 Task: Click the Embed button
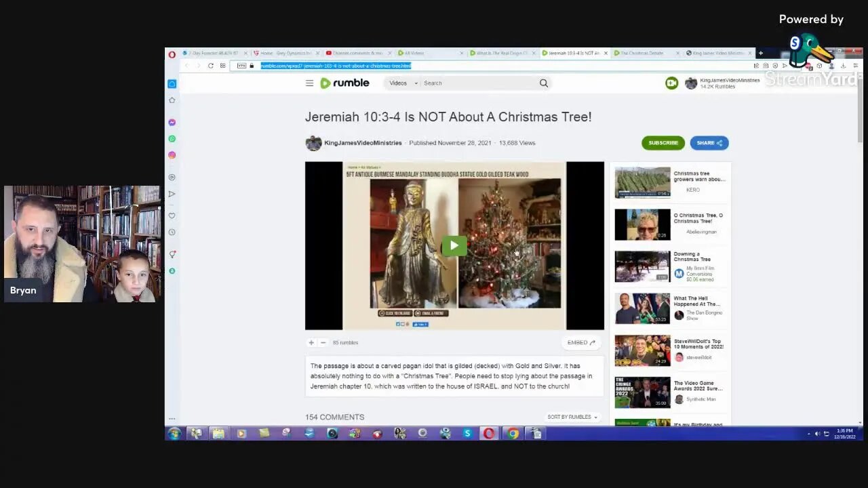581,342
